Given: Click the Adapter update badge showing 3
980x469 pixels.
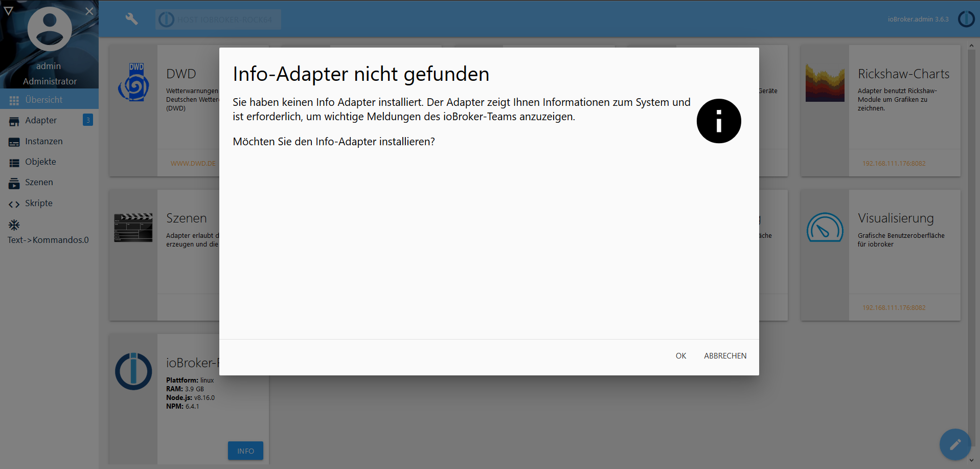Looking at the screenshot, I should click(88, 120).
